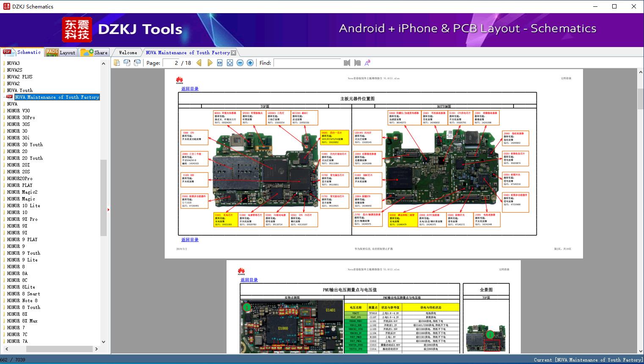Image resolution: width=644 pixels, height=364 pixels.
Task: Click the Find search box
Action: click(x=307, y=63)
